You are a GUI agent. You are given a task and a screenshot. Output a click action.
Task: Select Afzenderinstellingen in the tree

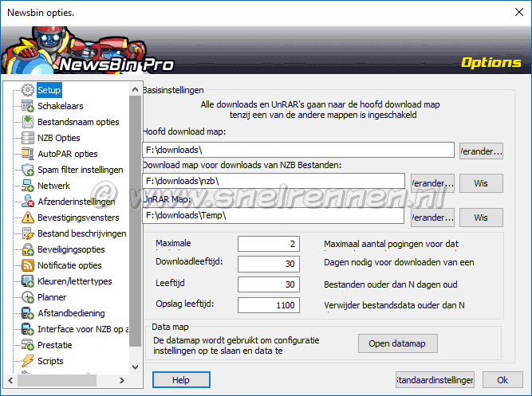click(77, 202)
